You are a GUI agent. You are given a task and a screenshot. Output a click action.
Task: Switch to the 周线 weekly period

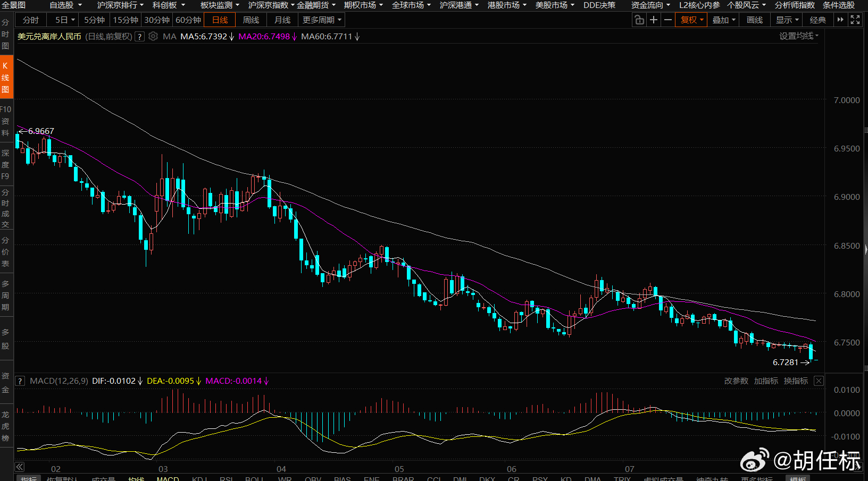click(x=251, y=20)
